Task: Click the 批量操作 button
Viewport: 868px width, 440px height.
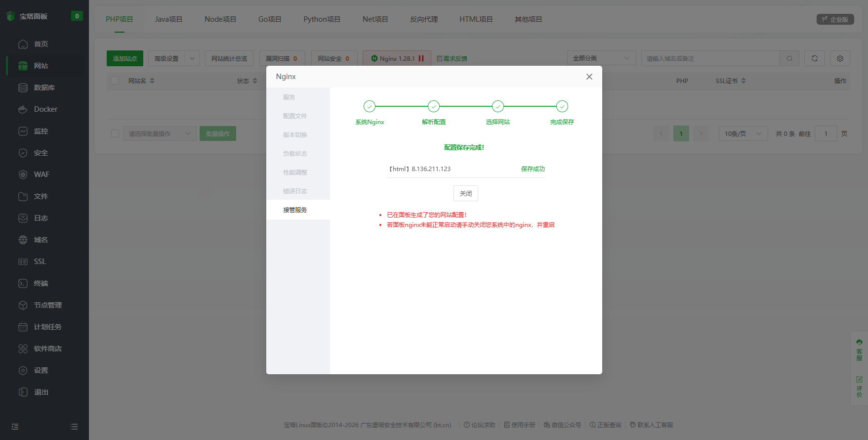Action: click(218, 133)
